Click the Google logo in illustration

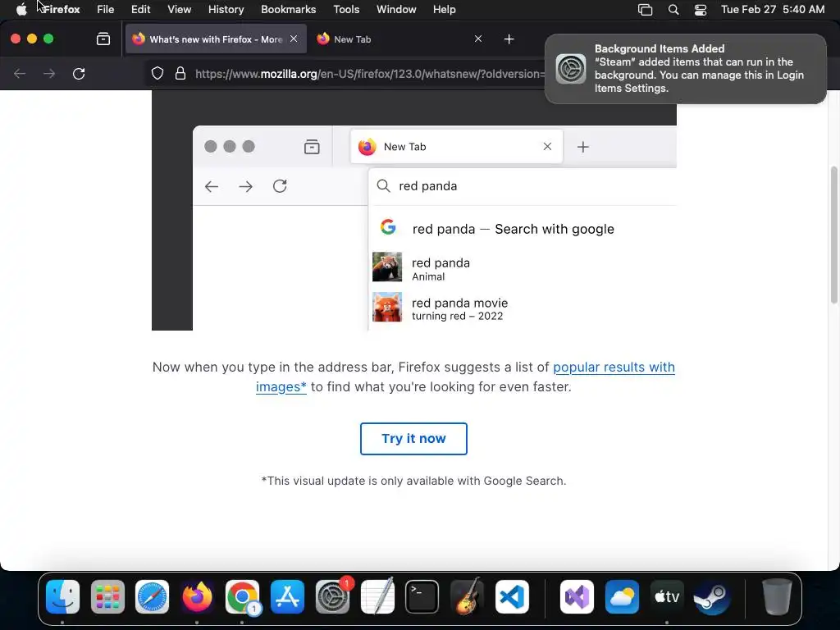pyautogui.click(x=388, y=227)
